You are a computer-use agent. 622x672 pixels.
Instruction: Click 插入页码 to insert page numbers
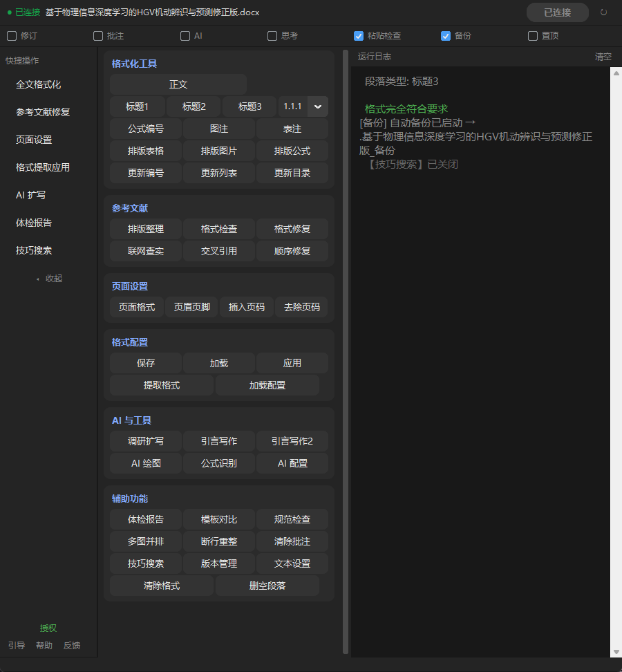246,307
